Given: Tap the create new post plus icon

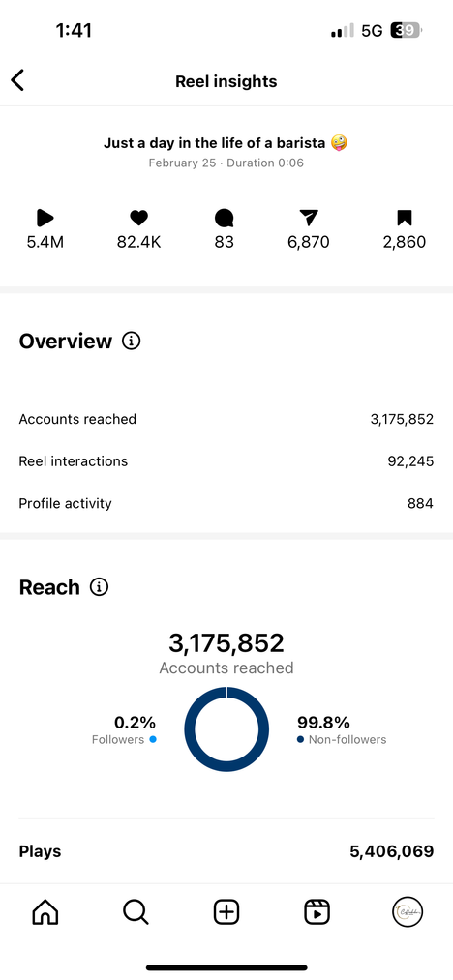Looking at the screenshot, I should 226,912.
